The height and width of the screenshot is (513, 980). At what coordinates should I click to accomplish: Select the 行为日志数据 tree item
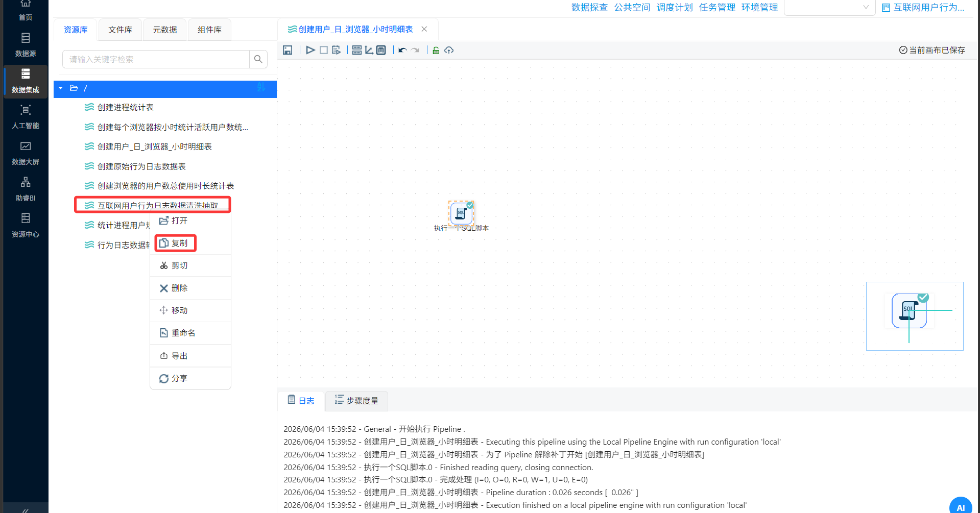coord(117,245)
